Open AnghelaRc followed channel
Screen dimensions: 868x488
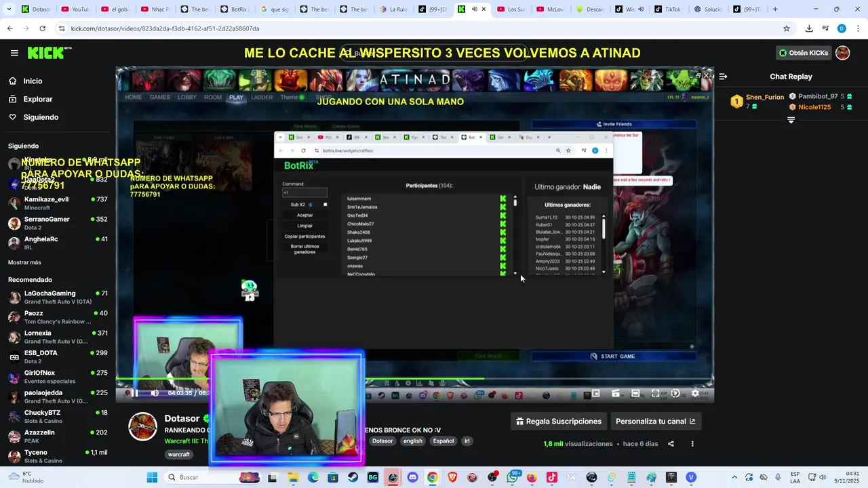(x=58, y=243)
